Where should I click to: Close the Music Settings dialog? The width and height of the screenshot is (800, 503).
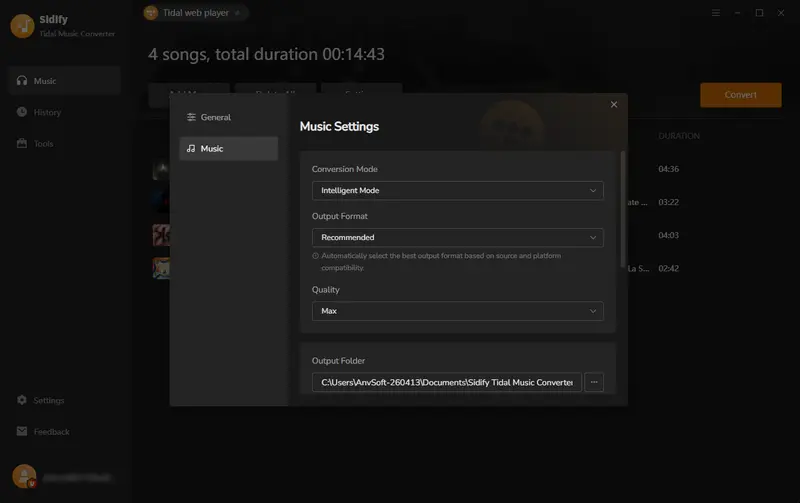614,105
